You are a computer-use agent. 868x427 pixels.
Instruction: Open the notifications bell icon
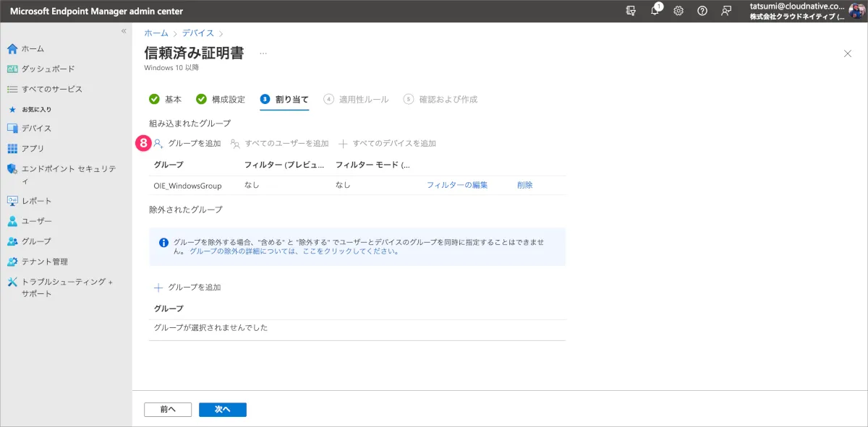[x=655, y=11]
